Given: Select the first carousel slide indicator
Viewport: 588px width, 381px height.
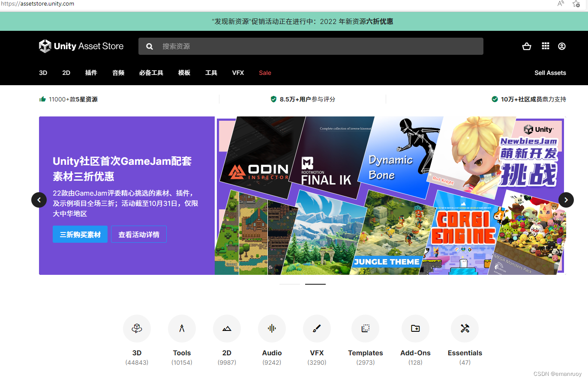Looking at the screenshot, I should [290, 284].
